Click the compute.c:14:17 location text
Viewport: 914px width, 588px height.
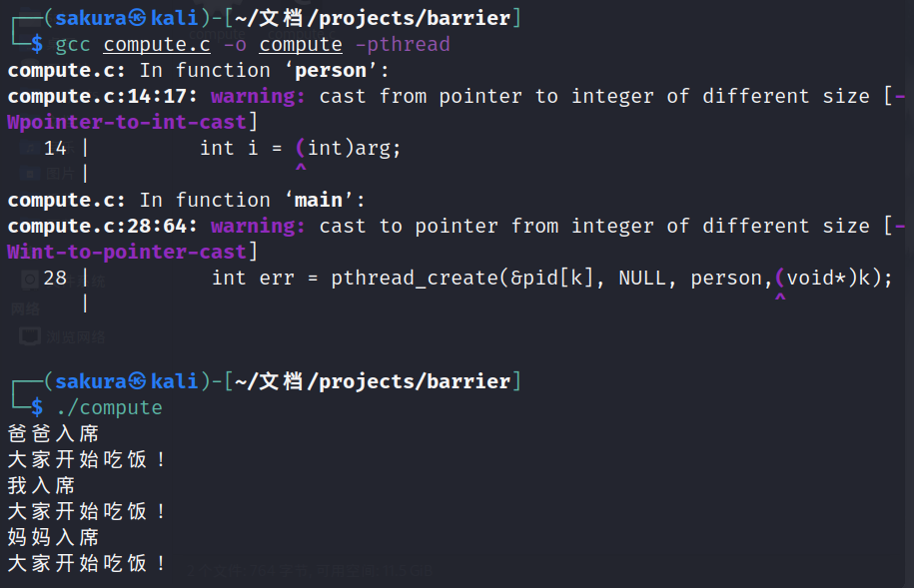(104, 96)
